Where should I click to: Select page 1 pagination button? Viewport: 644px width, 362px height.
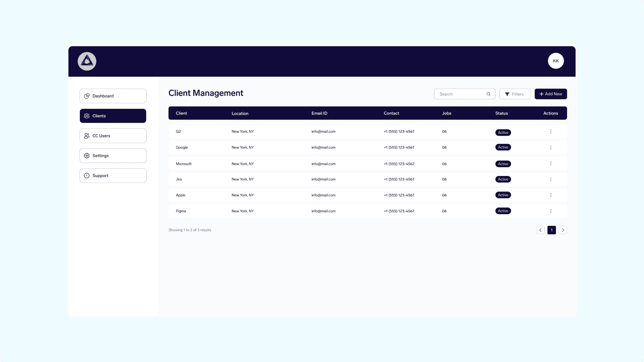click(x=551, y=230)
